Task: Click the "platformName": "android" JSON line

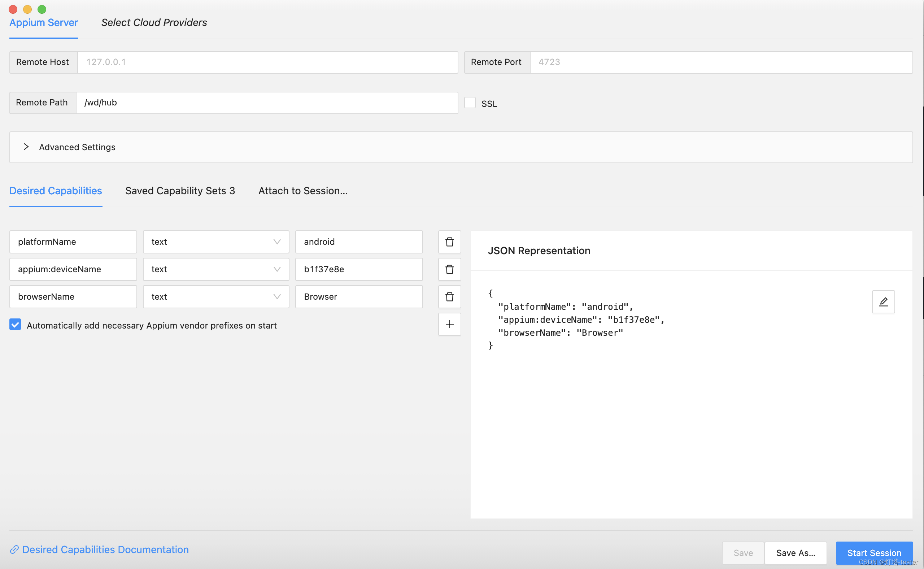Action: 566,307
